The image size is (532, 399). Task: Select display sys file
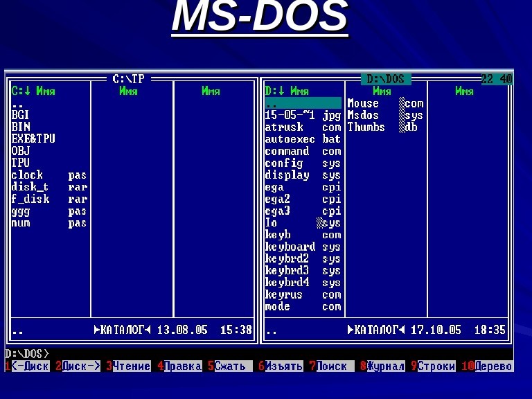pyautogui.click(x=303, y=175)
